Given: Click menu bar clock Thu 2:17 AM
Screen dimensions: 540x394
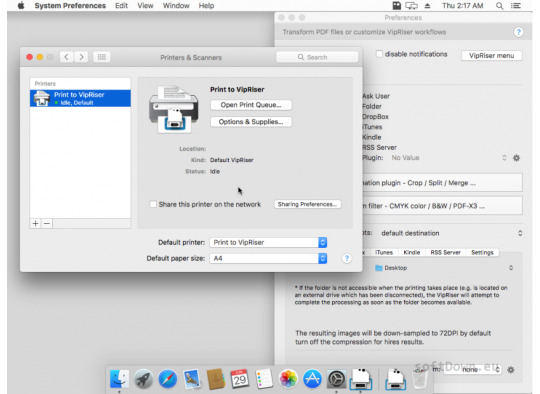Looking at the screenshot, I should pyautogui.click(x=463, y=6).
